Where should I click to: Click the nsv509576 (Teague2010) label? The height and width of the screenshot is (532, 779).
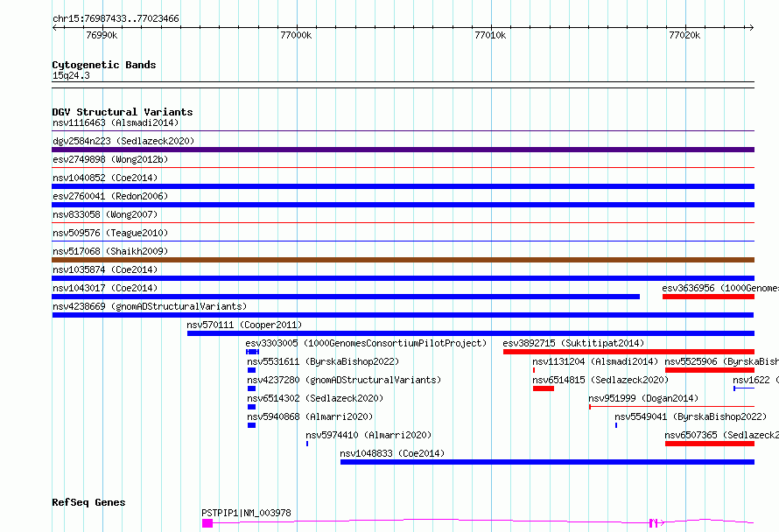[x=110, y=233]
